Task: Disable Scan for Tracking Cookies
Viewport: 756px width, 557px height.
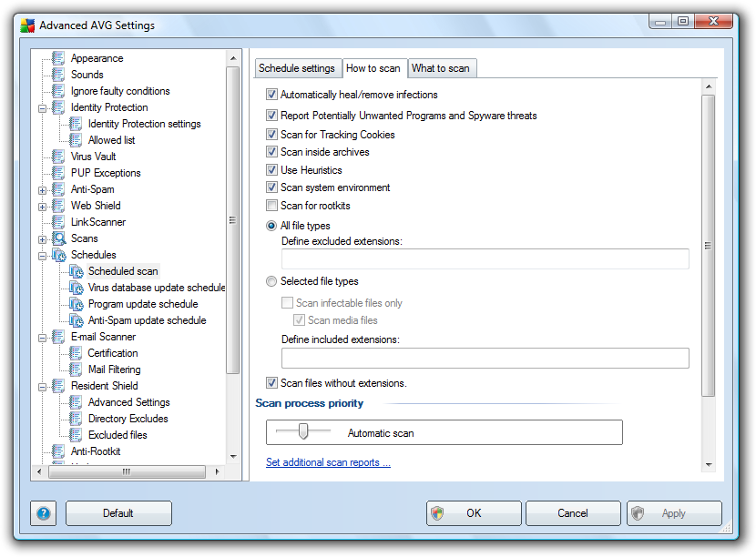Action: (x=272, y=134)
